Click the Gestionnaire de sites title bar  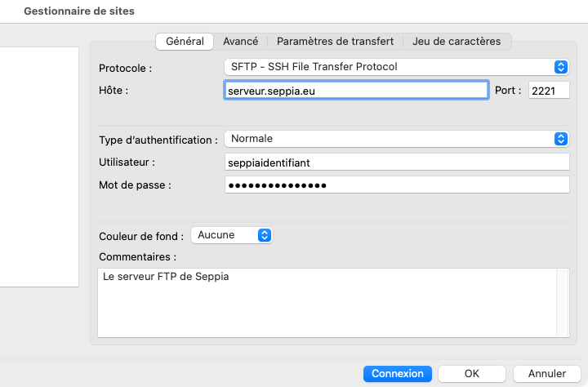tap(79, 11)
